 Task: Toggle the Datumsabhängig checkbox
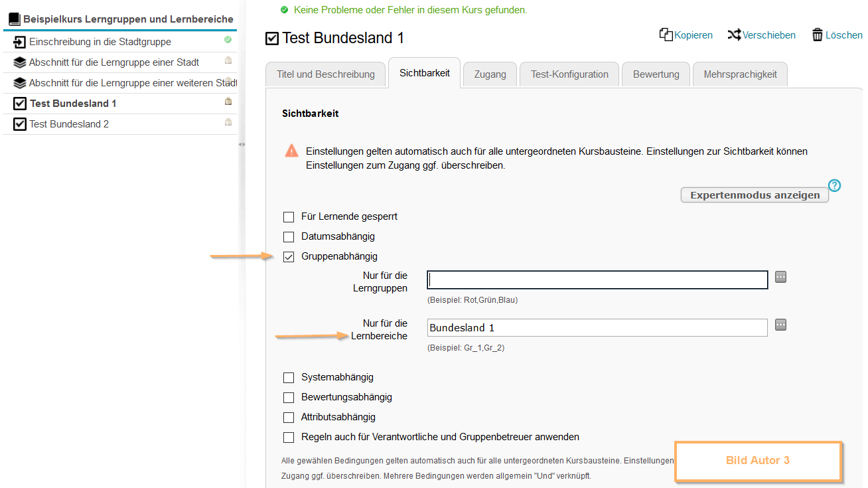[289, 236]
